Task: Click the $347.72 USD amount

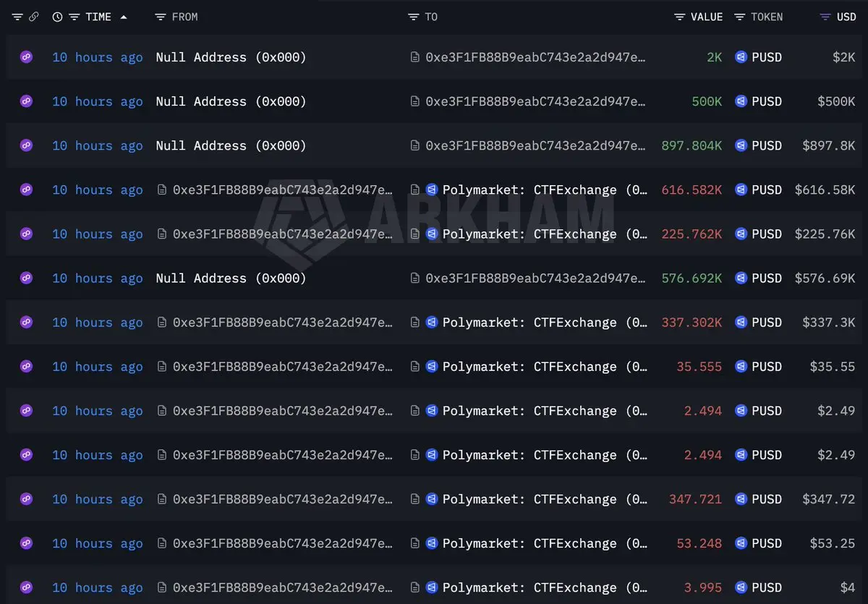Action: pos(829,498)
